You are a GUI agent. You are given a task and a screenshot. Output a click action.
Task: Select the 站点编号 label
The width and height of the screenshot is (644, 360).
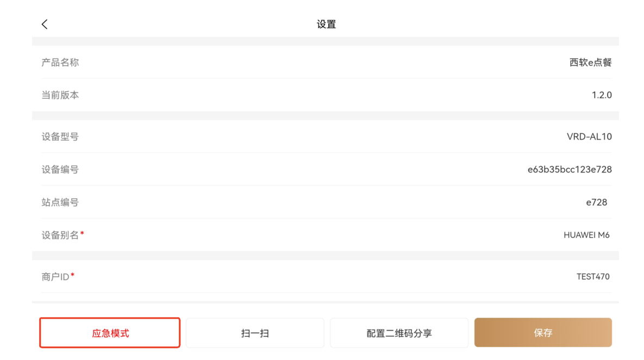pos(60,202)
